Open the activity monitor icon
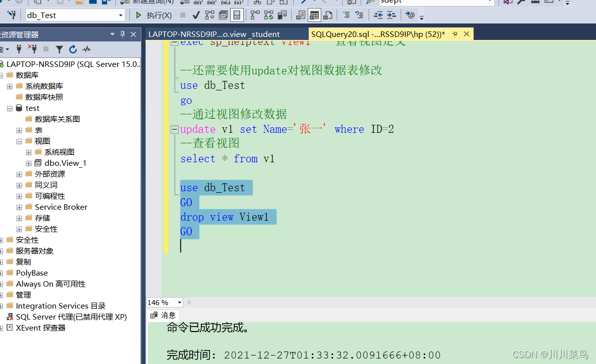 86,49
